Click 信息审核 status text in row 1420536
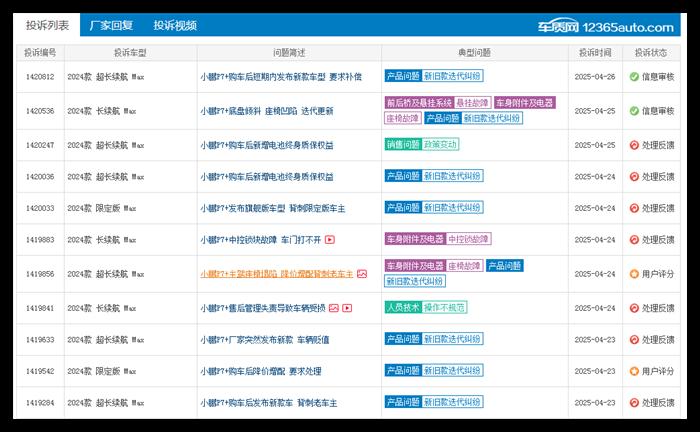The image size is (700, 432). point(658,111)
